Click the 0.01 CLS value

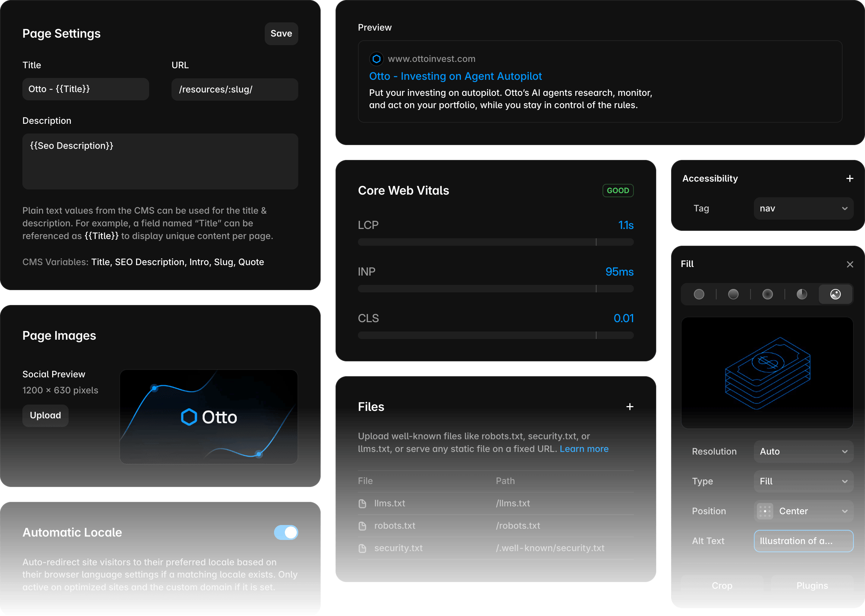[623, 318]
